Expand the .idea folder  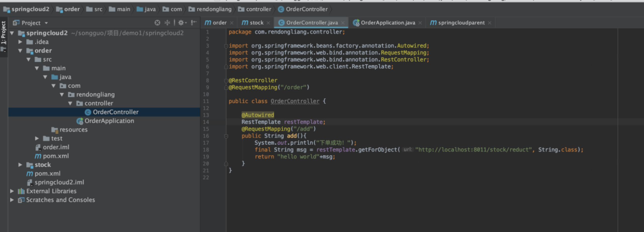[x=20, y=42]
